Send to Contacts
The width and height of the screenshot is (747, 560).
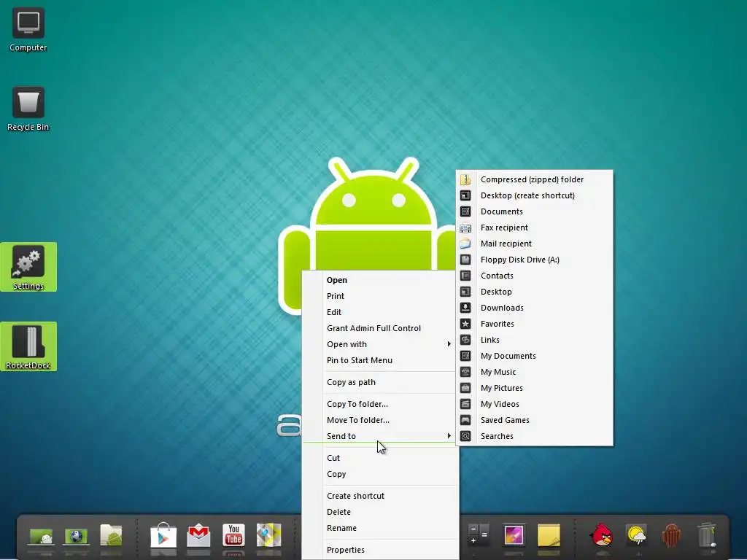click(x=535, y=276)
